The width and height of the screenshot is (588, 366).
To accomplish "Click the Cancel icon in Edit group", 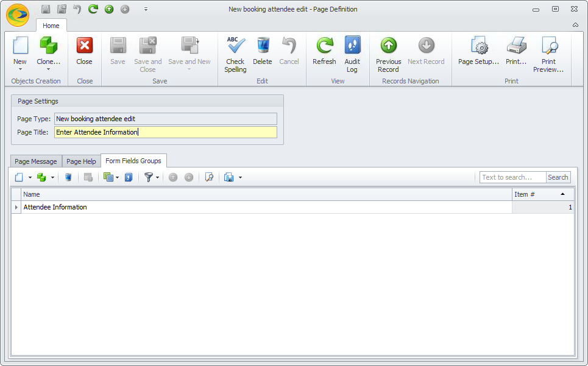I will [289, 46].
